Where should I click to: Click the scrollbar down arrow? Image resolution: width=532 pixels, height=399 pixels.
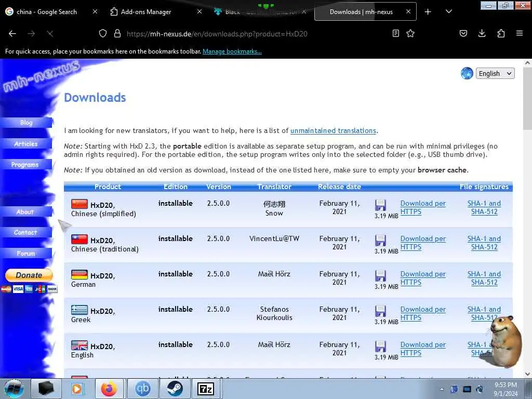coord(527,374)
